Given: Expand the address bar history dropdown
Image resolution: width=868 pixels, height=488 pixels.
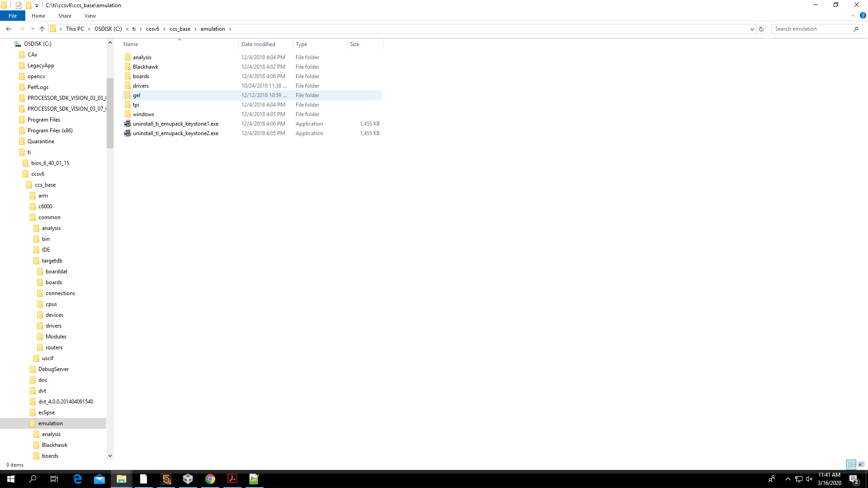Looking at the screenshot, I should (x=752, y=29).
